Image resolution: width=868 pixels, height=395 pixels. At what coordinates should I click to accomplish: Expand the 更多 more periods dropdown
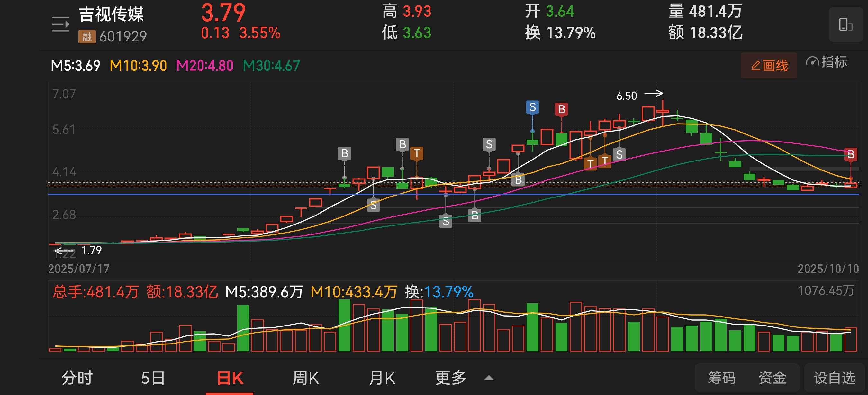(450, 378)
